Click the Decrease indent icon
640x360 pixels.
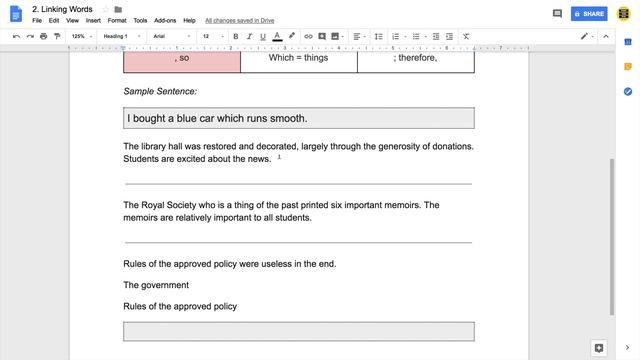click(x=436, y=36)
